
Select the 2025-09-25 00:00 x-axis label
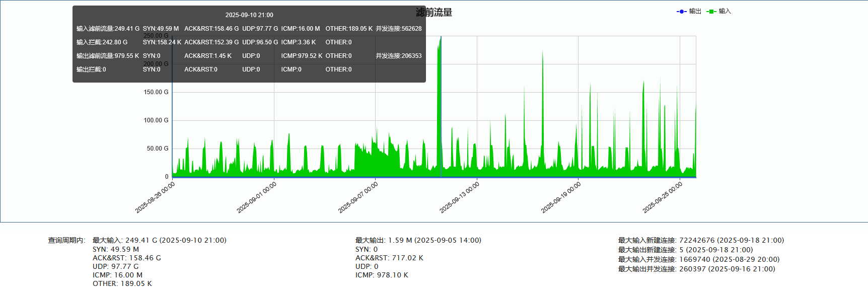663,197
